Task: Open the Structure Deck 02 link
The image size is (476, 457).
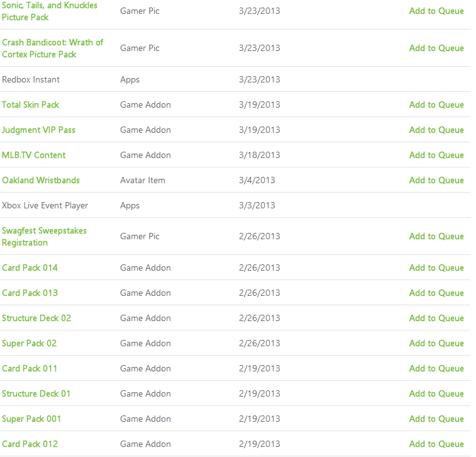Action: click(36, 319)
